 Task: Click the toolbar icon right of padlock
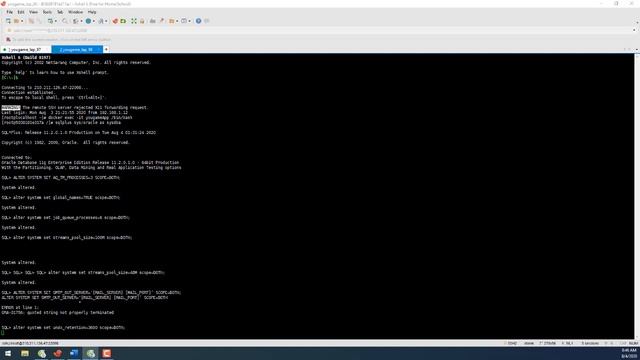point(153,21)
